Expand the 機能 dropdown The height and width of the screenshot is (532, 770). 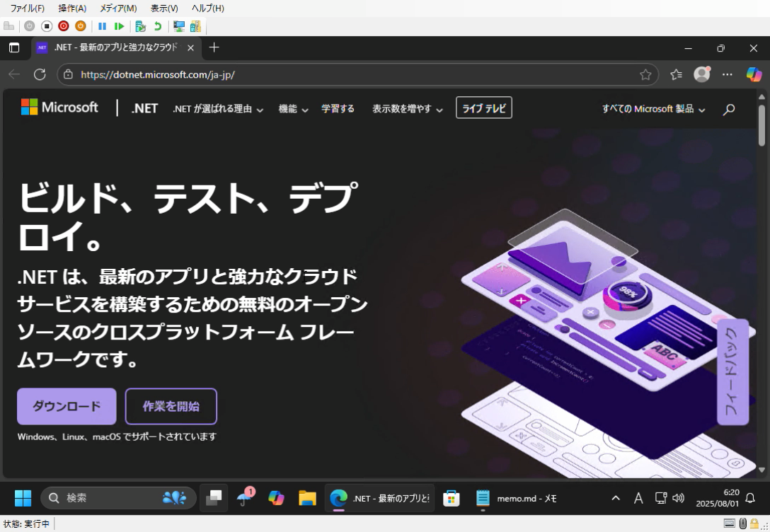click(x=293, y=109)
